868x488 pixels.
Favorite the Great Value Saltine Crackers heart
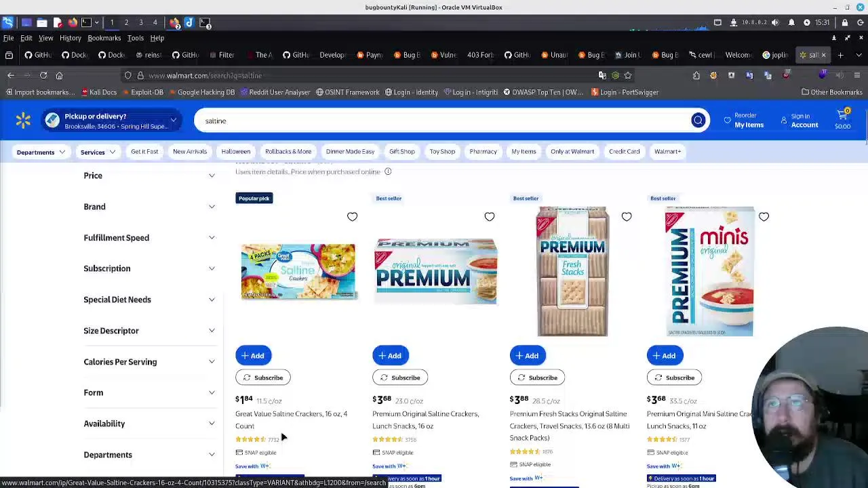[352, 217]
